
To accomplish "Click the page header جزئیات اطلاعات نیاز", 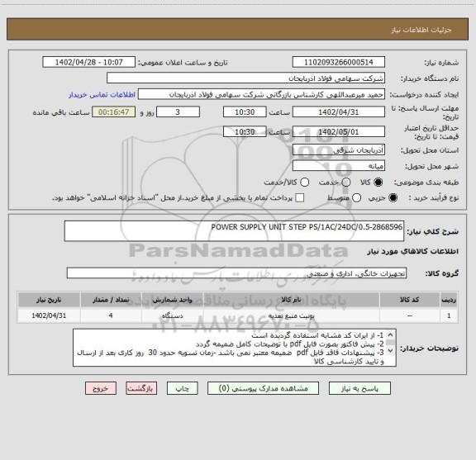I will (x=421, y=30).
